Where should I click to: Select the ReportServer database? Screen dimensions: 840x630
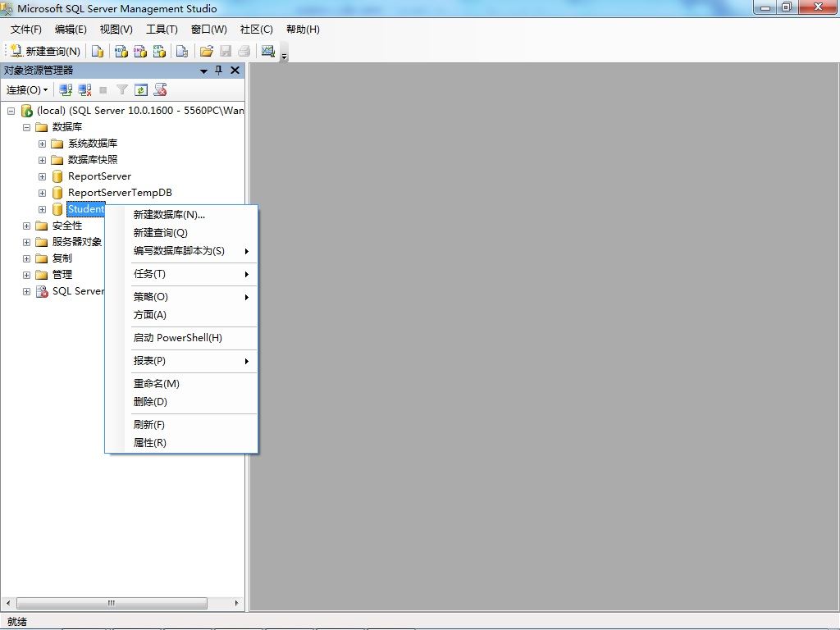[99, 176]
